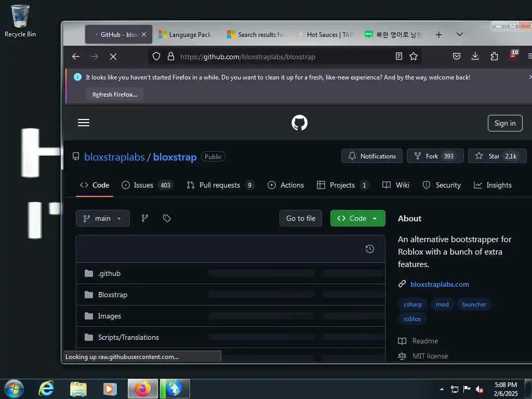The width and height of the screenshot is (532, 399).
Task: Open Firefox downloads panel icon
Action: 475,56
